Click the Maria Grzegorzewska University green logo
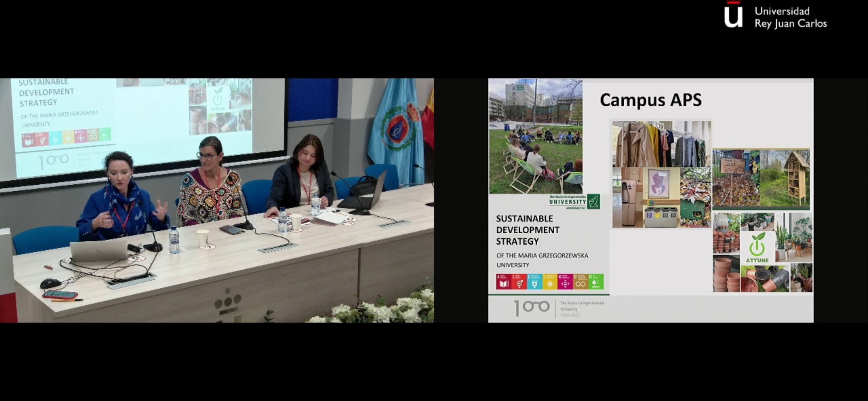The width and height of the screenshot is (868, 401). 575,202
